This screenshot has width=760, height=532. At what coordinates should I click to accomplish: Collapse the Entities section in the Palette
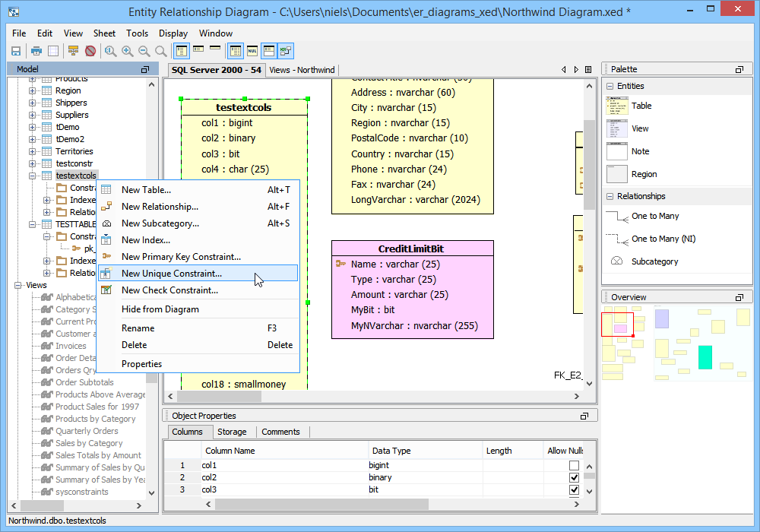pyautogui.click(x=610, y=87)
